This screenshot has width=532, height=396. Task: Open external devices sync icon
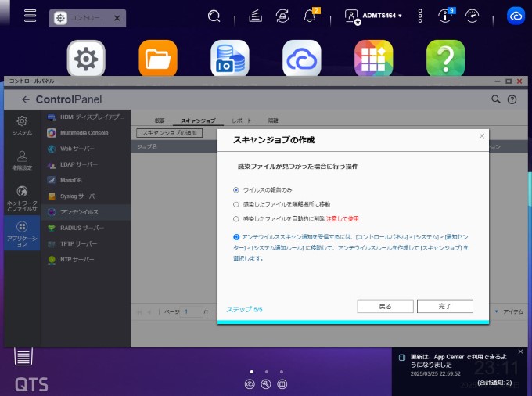tap(282, 16)
